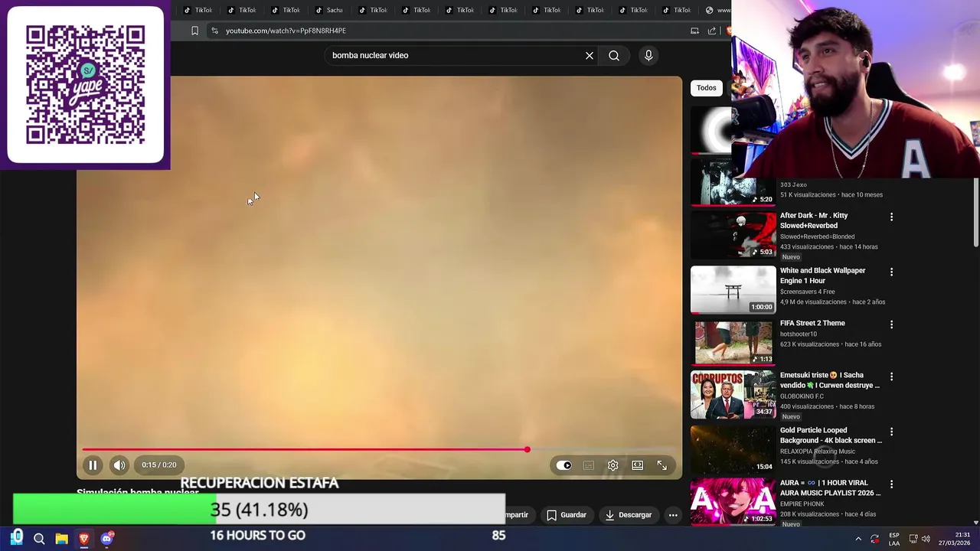Click the 0:15 / 0:20 time display
Viewport: 980px width, 551px height.
[x=158, y=465]
